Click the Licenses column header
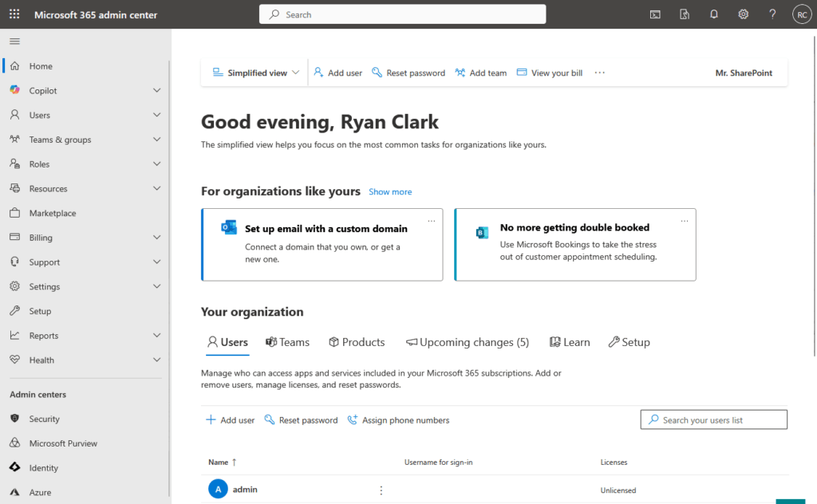The height and width of the screenshot is (504, 817). pyautogui.click(x=614, y=462)
